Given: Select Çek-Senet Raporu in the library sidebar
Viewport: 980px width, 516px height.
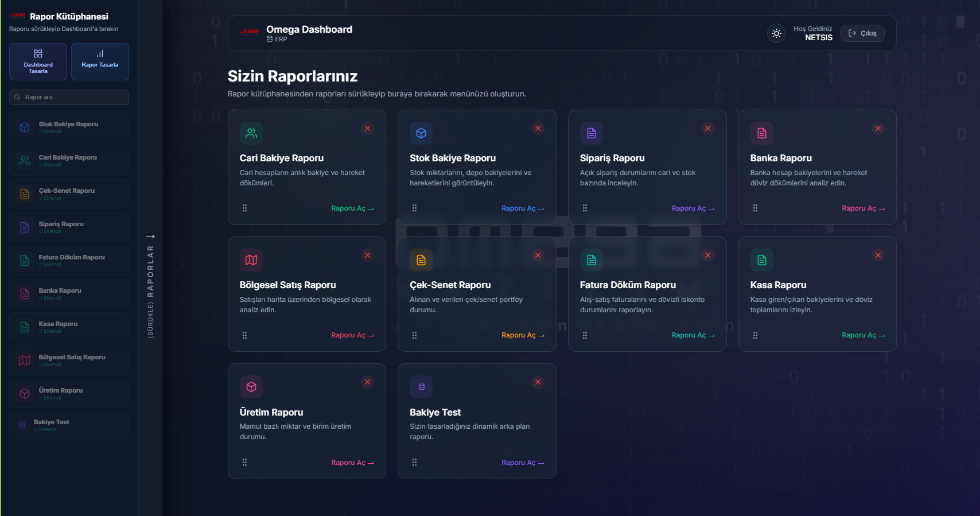Looking at the screenshot, I should pyautogui.click(x=69, y=194).
